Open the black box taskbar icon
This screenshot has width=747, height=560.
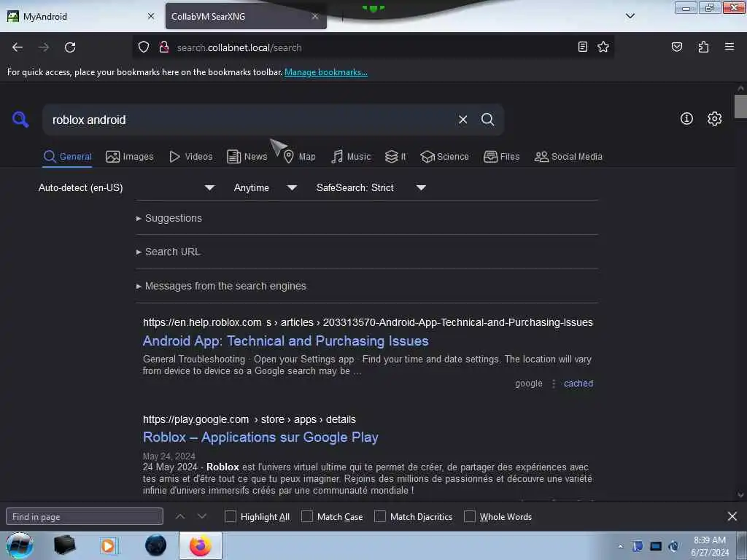point(64,545)
